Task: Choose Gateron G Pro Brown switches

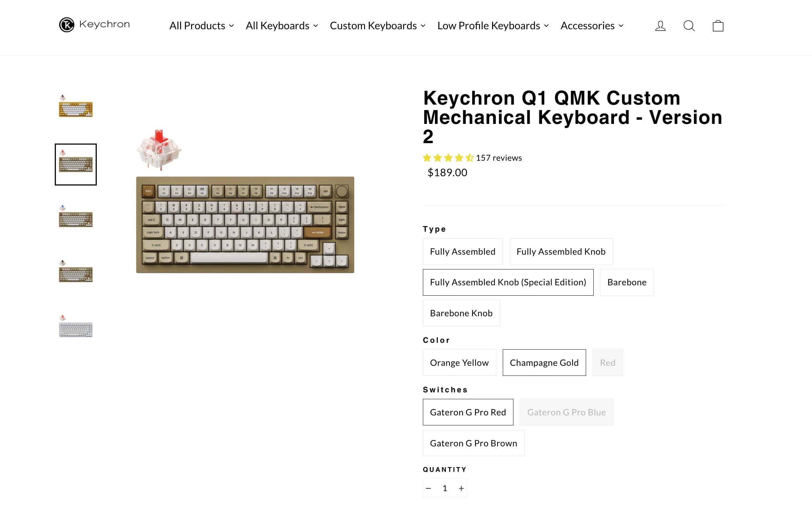Action: coord(473,443)
